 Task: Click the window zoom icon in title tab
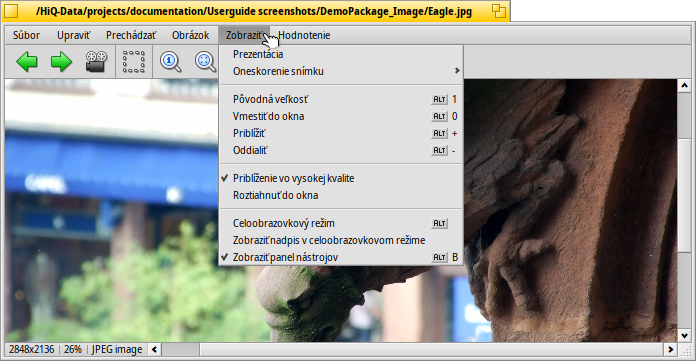pyautogui.click(x=499, y=11)
